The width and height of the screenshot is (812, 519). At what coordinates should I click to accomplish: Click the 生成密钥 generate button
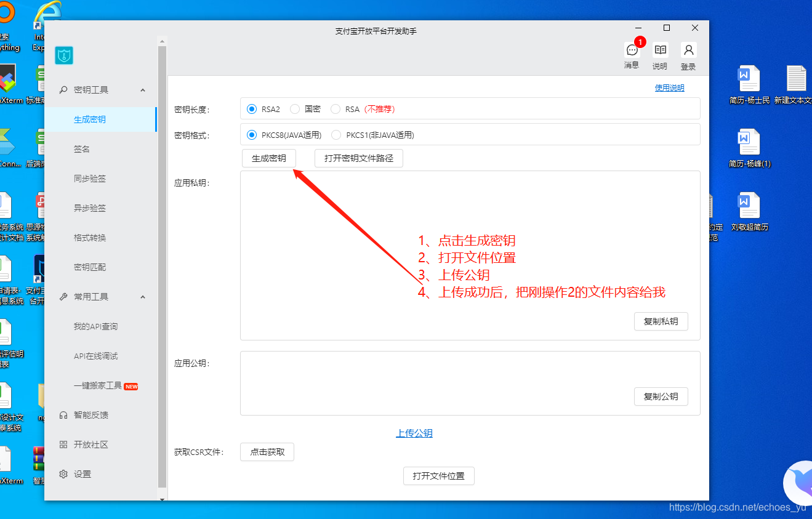[269, 158]
